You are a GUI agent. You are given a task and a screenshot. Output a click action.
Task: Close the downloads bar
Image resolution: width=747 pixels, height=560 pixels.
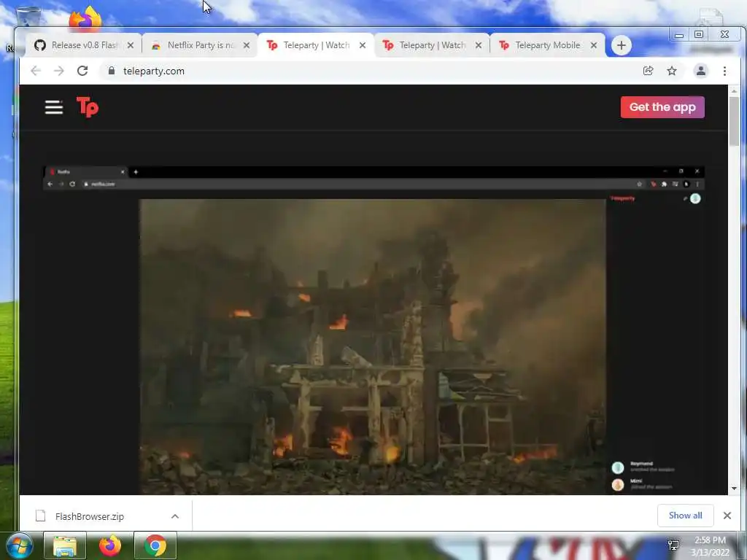coord(727,516)
